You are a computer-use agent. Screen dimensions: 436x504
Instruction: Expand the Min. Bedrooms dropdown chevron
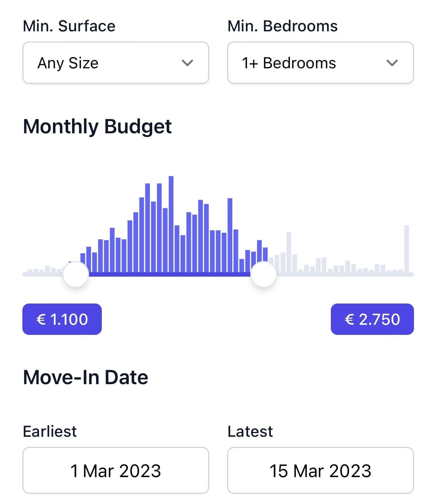[x=392, y=63]
